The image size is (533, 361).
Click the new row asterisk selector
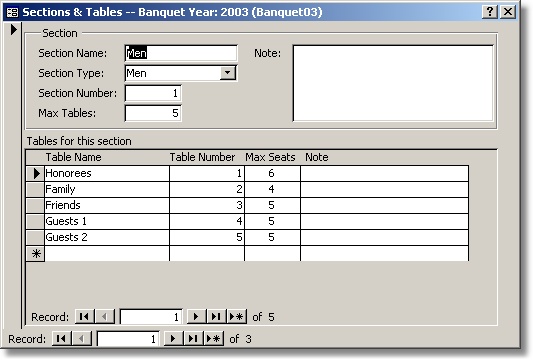click(35, 254)
